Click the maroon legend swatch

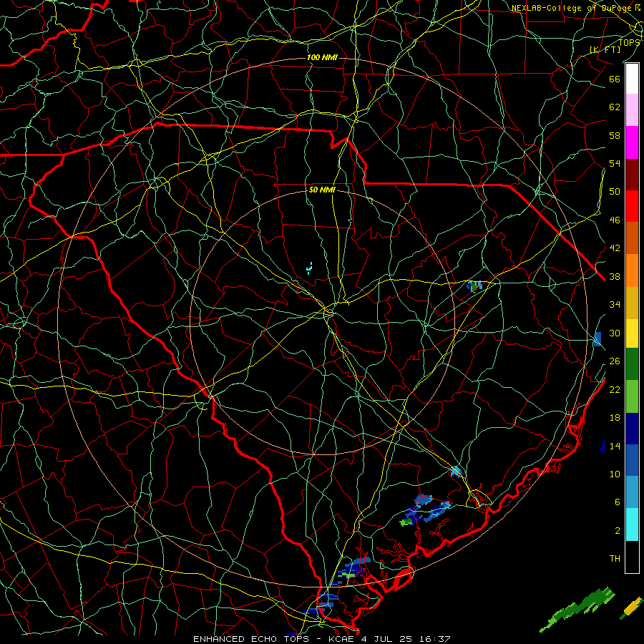pyautogui.click(x=632, y=175)
